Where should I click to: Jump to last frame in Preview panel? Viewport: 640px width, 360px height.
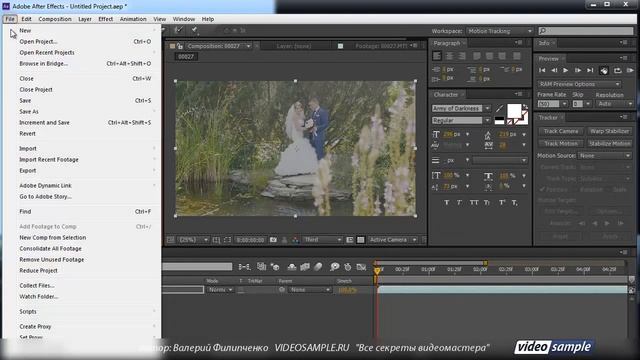point(590,70)
